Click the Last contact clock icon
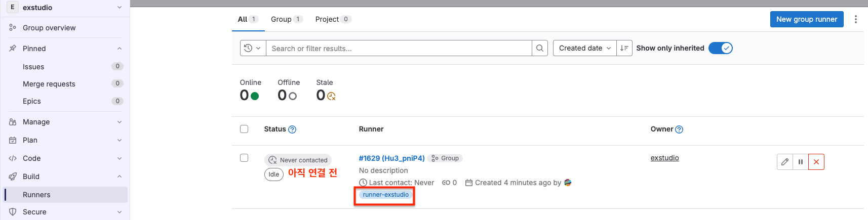 pos(363,183)
